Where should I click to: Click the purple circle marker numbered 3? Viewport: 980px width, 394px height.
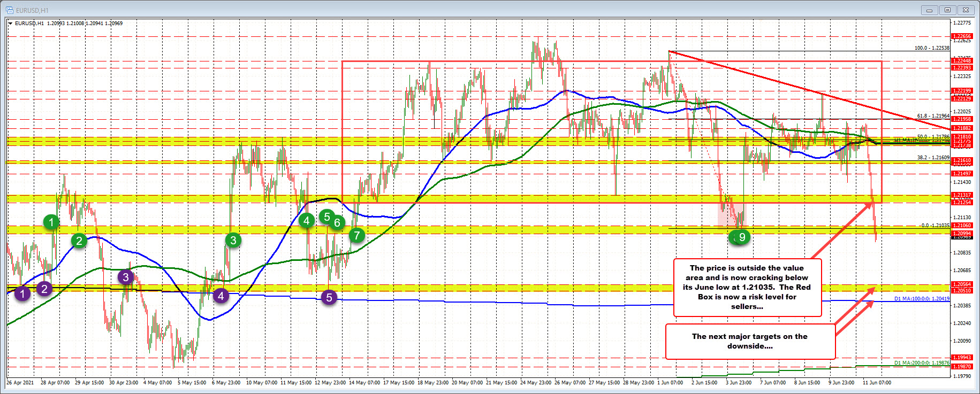tap(126, 277)
